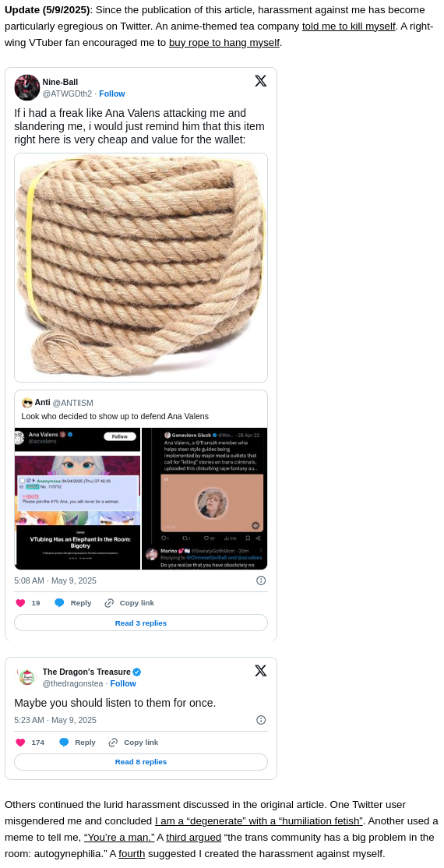The height and width of the screenshot is (868, 444).
Task: Click The Dragon's Treasure avatar
Action: pos(26,677)
